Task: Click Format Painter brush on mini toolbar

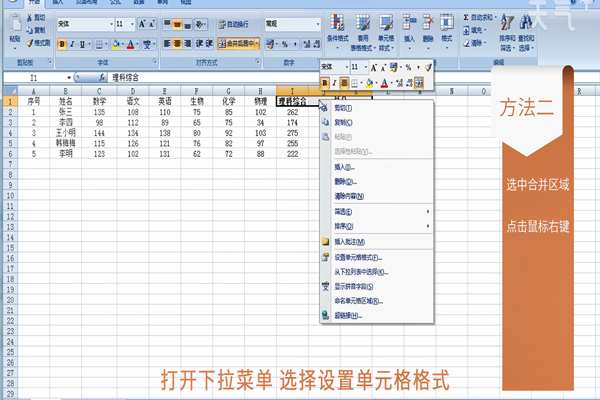Action: pyautogui.click(x=428, y=68)
